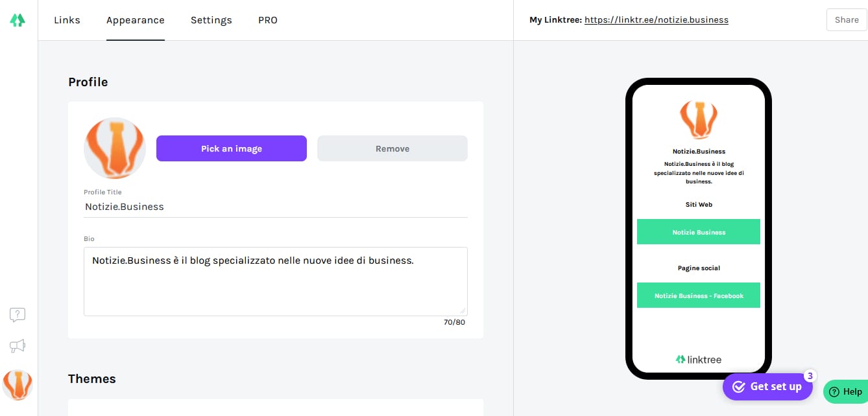This screenshot has height=416, width=868.
Task: Open the linktr.ee/notizie.business link
Action: tap(657, 20)
